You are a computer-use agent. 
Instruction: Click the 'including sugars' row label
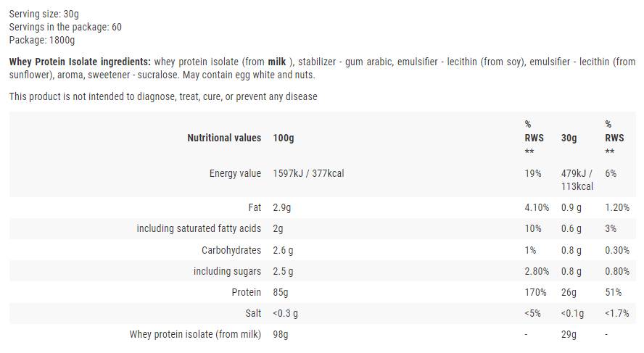coord(227,271)
